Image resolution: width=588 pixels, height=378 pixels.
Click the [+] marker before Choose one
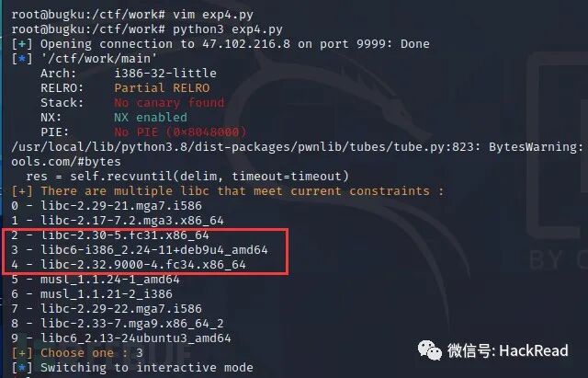click(x=22, y=353)
